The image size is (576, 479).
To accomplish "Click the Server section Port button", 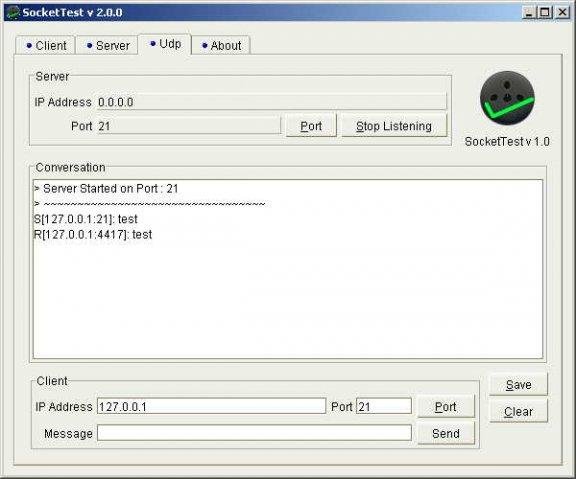I will [311, 126].
